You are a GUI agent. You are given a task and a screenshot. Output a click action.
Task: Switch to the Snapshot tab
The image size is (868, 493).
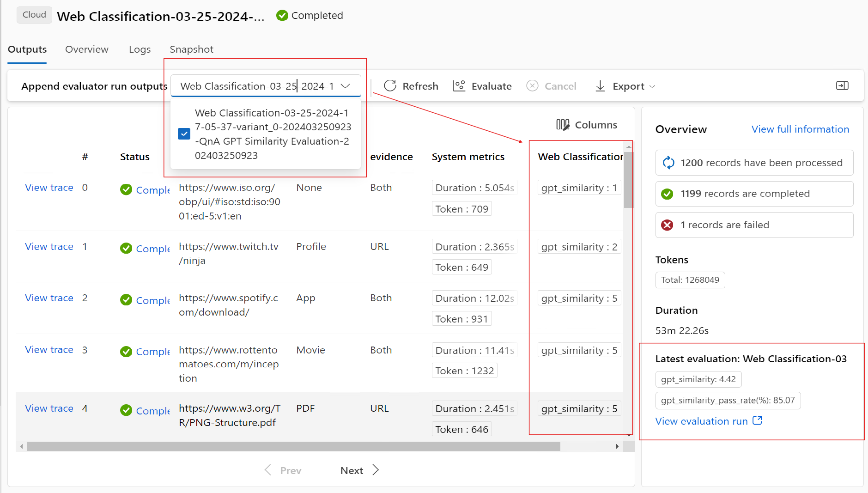(x=191, y=49)
